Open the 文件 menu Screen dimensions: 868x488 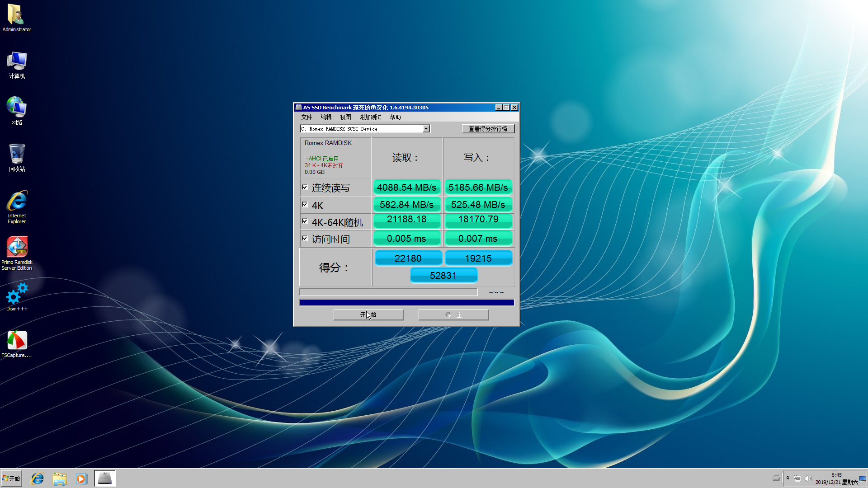click(307, 117)
